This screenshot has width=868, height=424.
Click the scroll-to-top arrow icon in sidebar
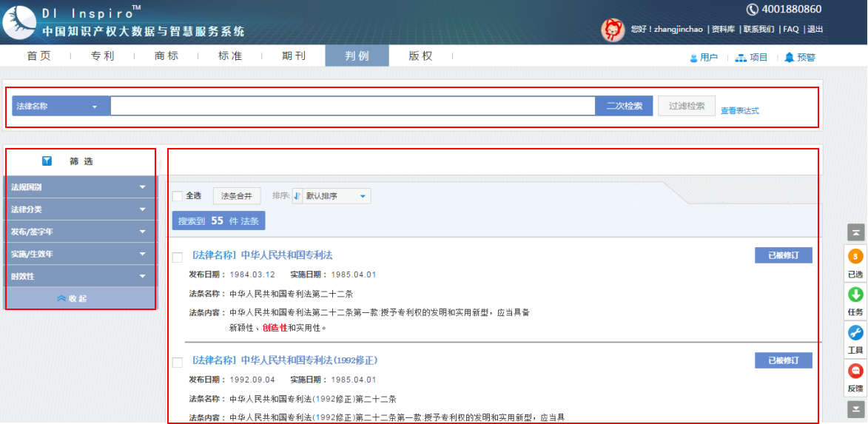point(855,232)
